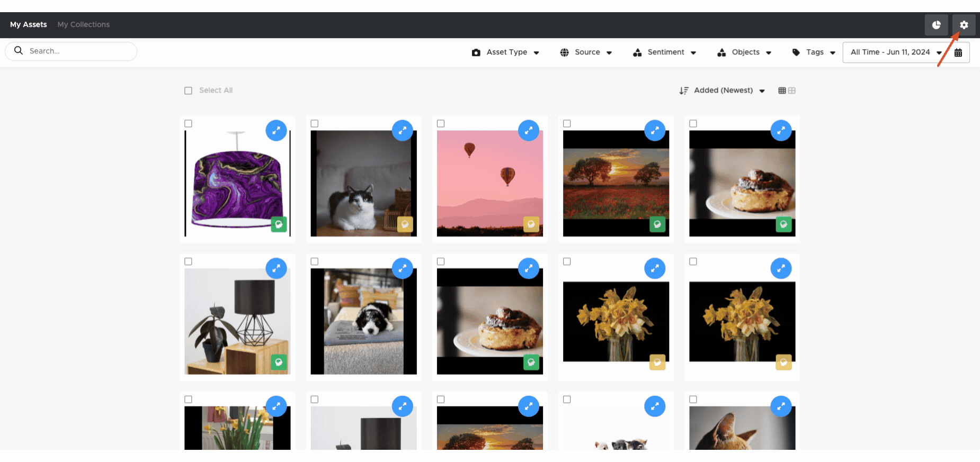Select the orange cat asset checkbox
Screen dimensions: 980x462
[693, 400]
